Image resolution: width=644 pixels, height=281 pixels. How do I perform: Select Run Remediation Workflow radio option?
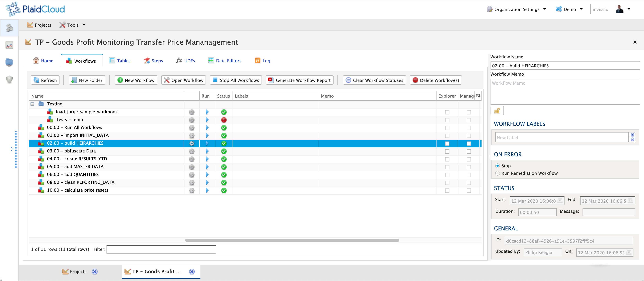point(498,173)
